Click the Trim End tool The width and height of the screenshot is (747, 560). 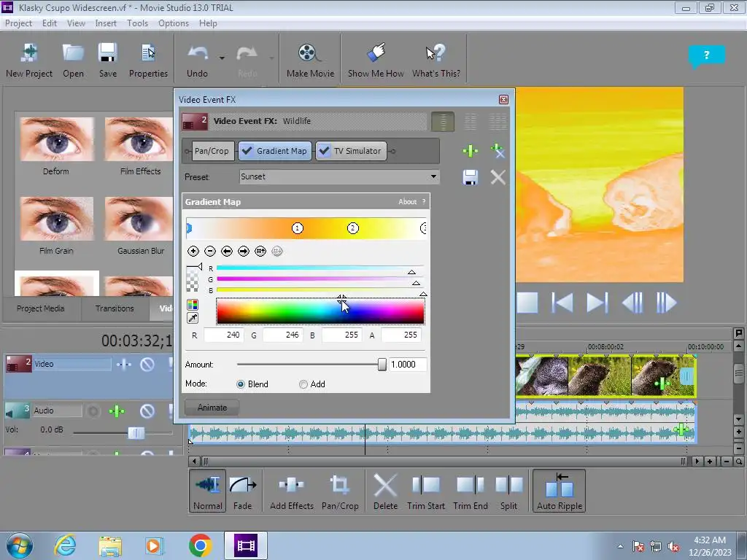(x=471, y=492)
